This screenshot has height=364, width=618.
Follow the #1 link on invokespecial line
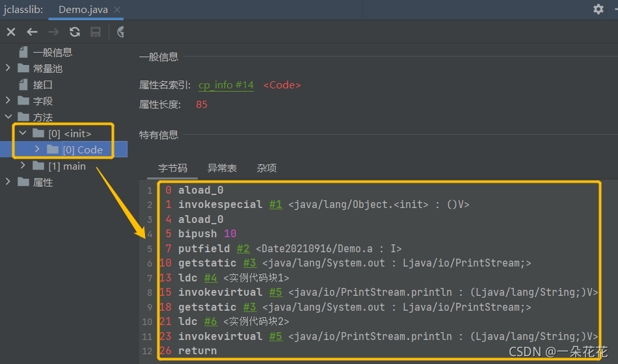[x=276, y=205]
